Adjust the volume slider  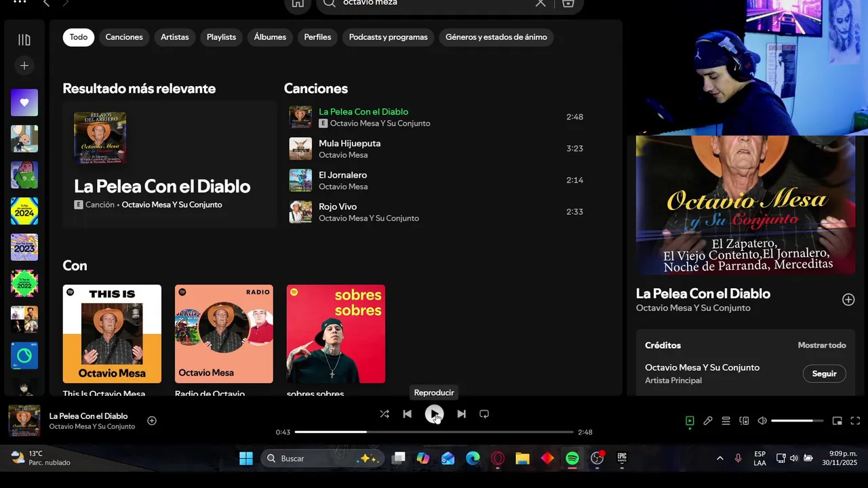(797, 421)
